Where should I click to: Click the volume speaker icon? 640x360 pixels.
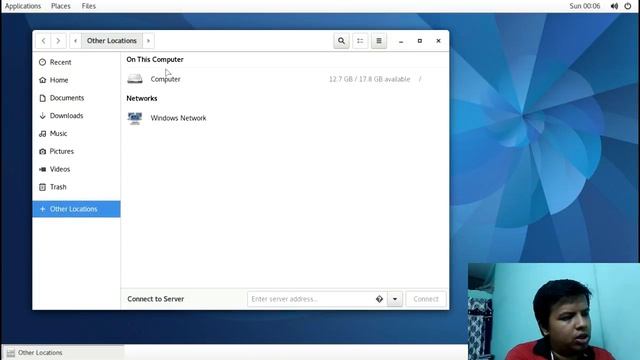pos(614,6)
